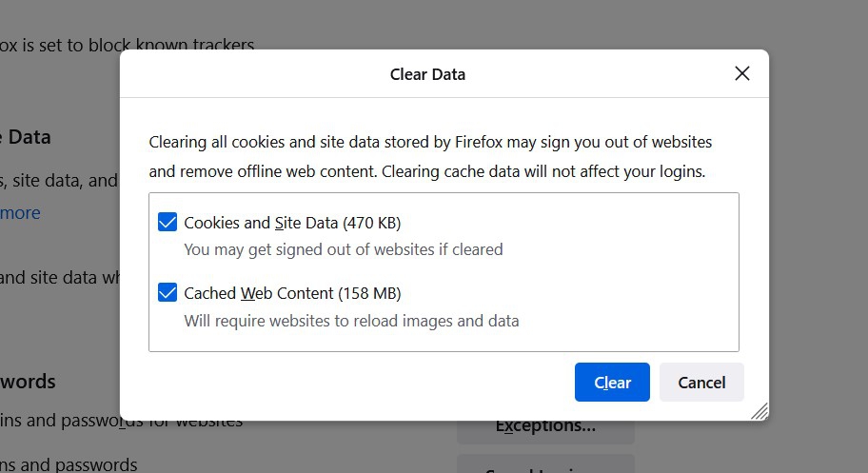The width and height of the screenshot is (868, 473).
Task: Click the bottom "ns and passwords" text
Action: pos(69,464)
